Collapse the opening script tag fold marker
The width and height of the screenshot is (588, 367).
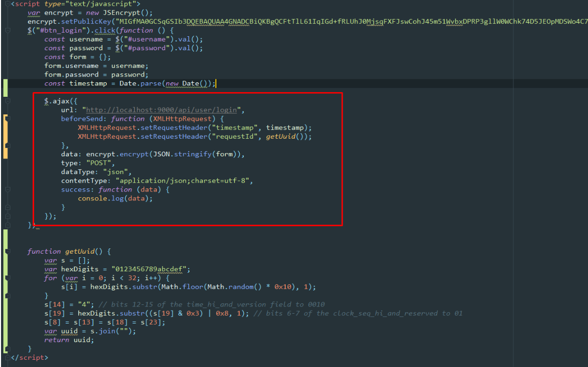pyautogui.click(x=7, y=4)
